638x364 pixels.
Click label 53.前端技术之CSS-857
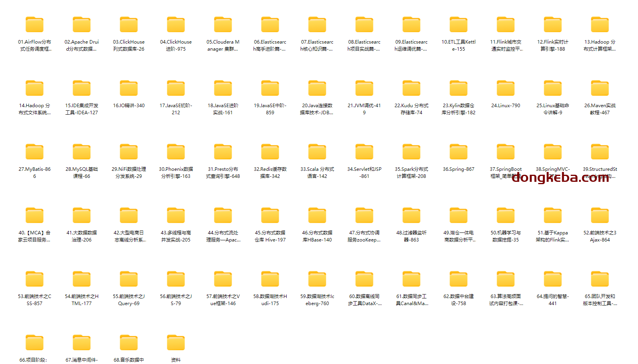coord(35,300)
